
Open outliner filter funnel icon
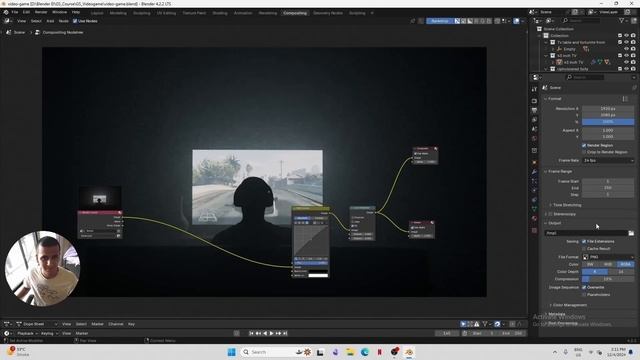pyautogui.click(x=621, y=20)
